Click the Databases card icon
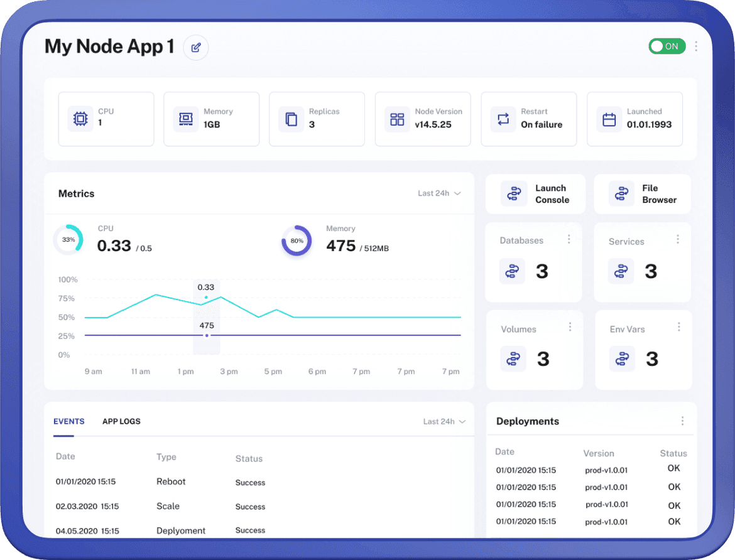735x560 pixels. [x=513, y=271]
